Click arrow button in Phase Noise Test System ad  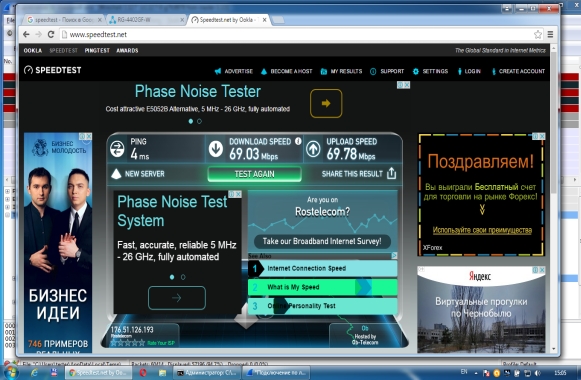tap(177, 298)
